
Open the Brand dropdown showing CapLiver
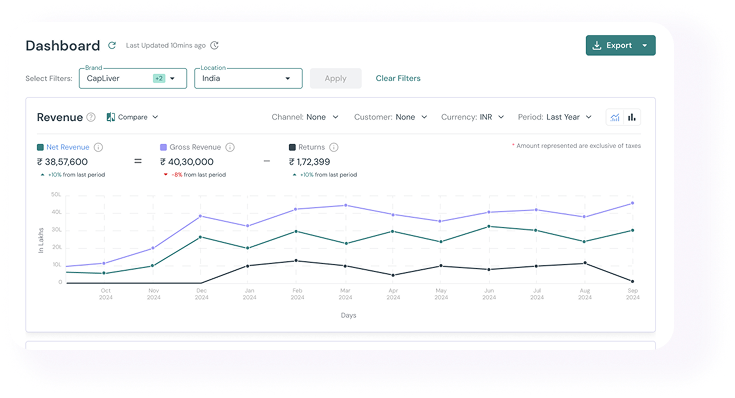[133, 78]
